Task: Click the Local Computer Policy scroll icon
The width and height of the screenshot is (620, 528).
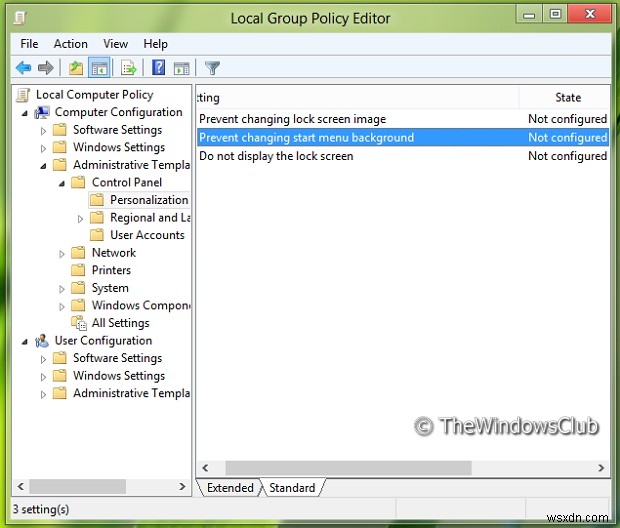Action: (23, 95)
